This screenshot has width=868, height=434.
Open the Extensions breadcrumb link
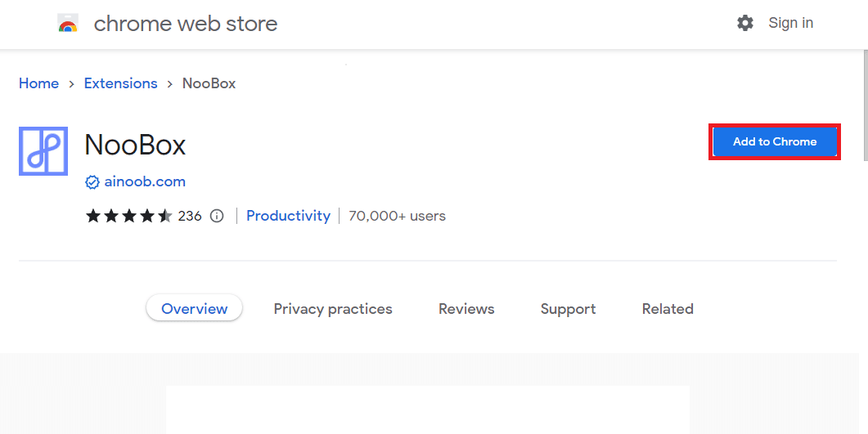(121, 83)
